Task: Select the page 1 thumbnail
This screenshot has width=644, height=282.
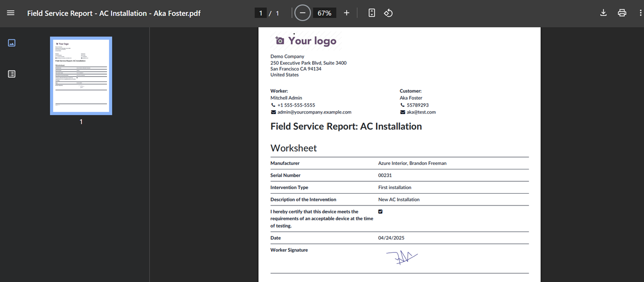Action: click(81, 76)
